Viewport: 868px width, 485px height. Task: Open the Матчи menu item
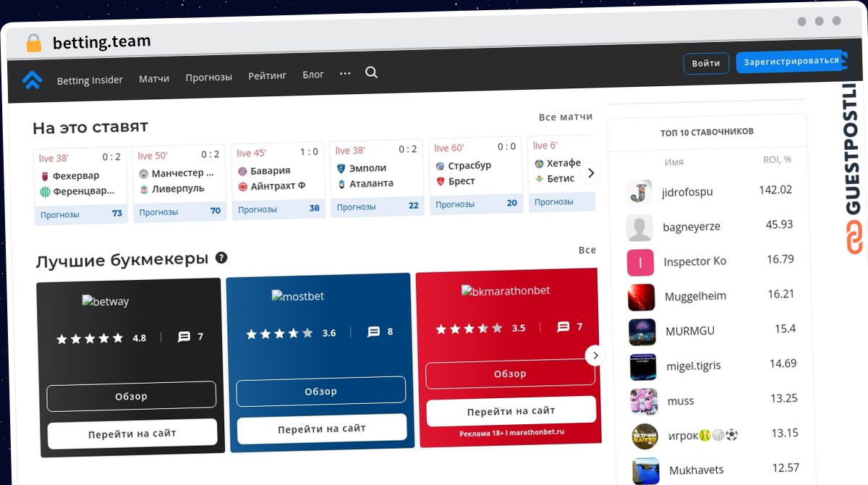coord(154,78)
